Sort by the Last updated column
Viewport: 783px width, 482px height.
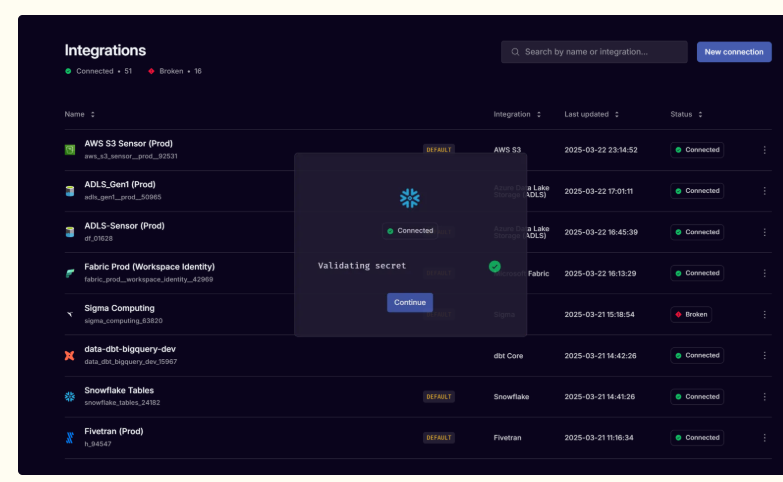coord(591,114)
